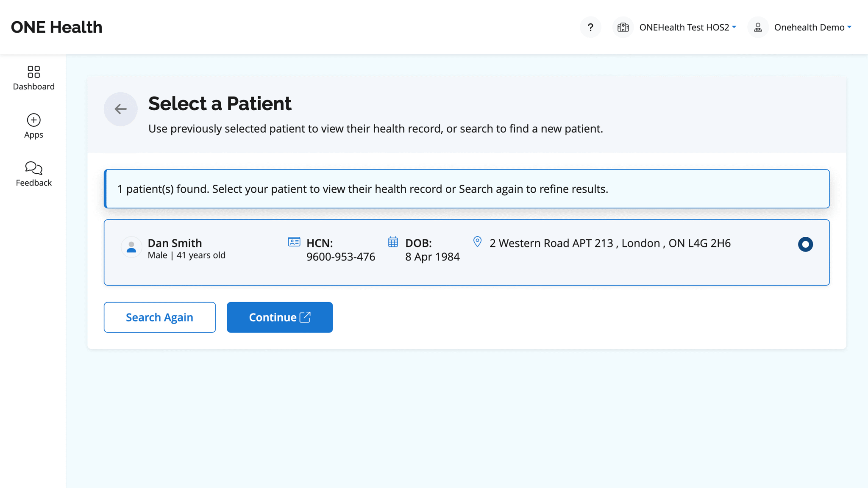
Task: Click the help question mark icon
Action: (590, 27)
